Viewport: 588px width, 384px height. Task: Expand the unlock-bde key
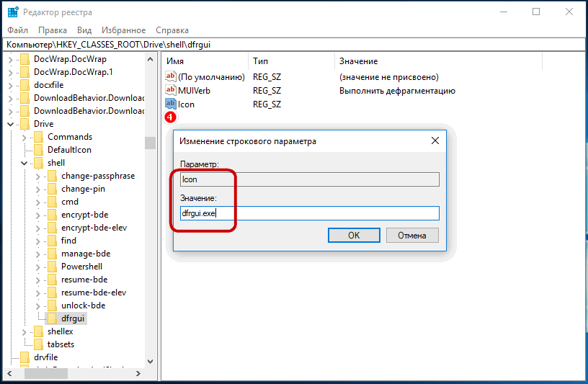pos(38,306)
